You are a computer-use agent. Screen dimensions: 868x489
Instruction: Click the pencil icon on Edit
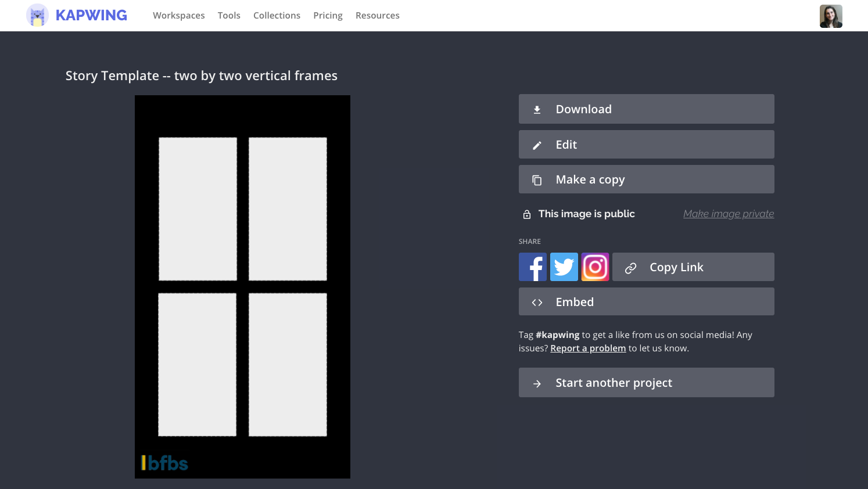click(x=537, y=145)
